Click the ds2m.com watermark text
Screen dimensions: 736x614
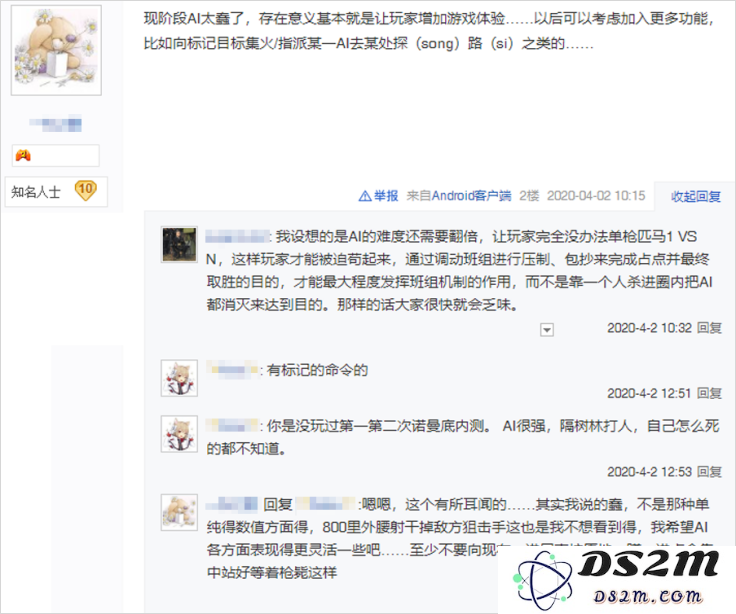(x=647, y=596)
